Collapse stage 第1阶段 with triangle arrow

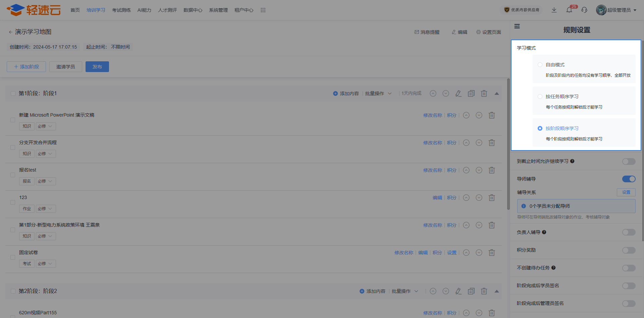[497, 93]
